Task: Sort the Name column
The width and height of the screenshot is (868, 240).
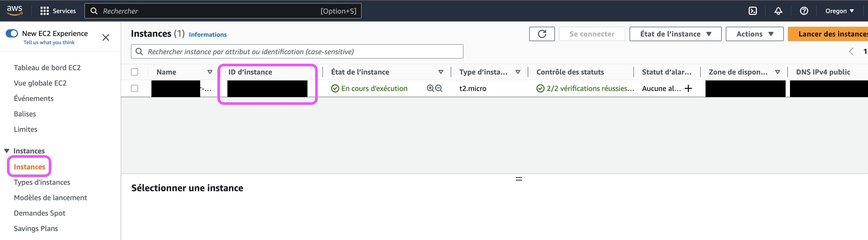Action: click(210, 71)
